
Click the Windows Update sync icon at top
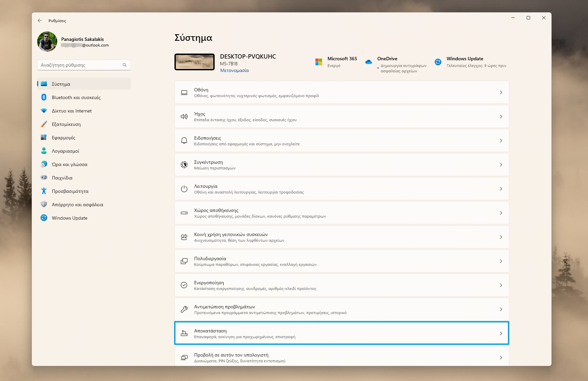pyautogui.click(x=438, y=62)
